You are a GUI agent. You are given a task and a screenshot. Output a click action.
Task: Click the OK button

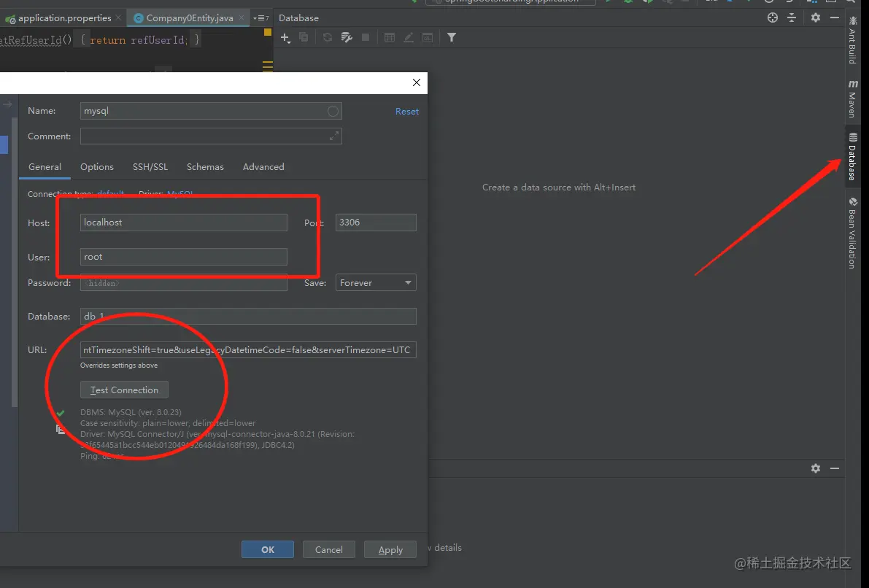pos(268,549)
